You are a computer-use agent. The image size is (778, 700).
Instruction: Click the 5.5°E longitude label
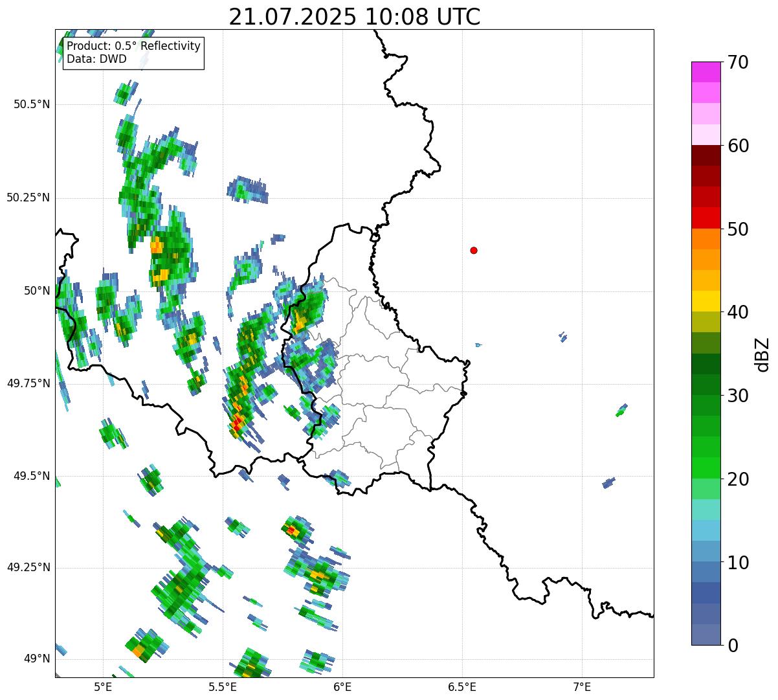click(x=223, y=687)
